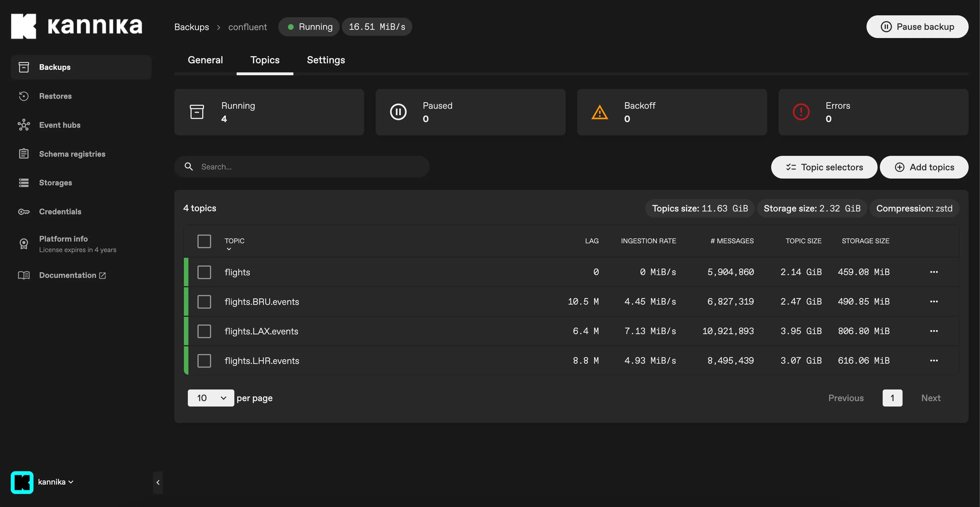Select the flights topic checkbox
Image resolution: width=980 pixels, height=507 pixels.
coord(204,272)
